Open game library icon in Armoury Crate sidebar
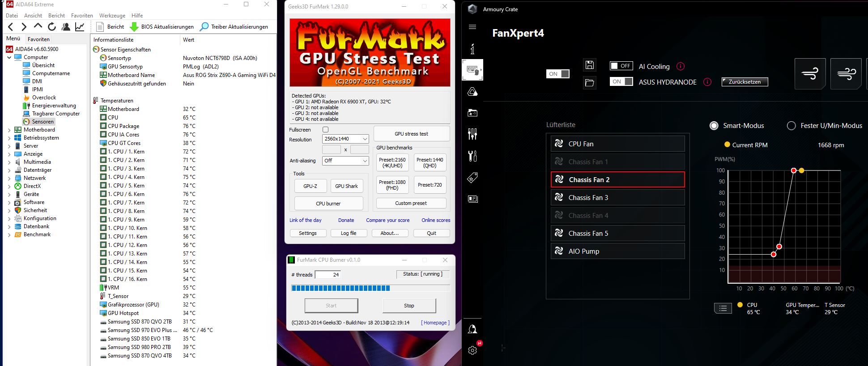 pyautogui.click(x=472, y=113)
